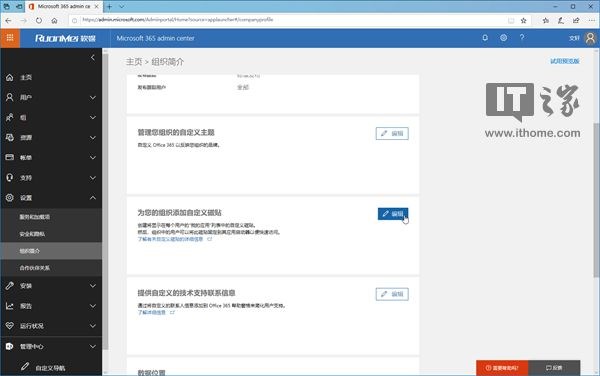Open the browser more options menu

tap(591, 20)
